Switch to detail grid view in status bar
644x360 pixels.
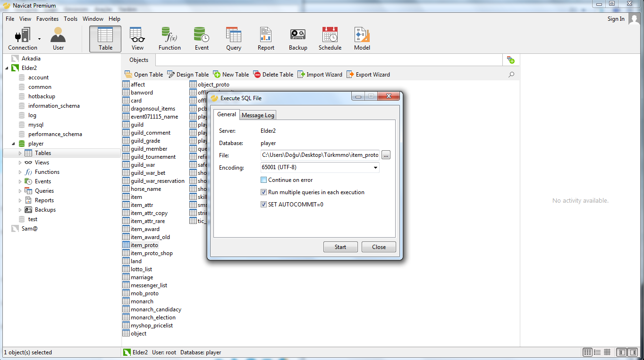[x=607, y=352]
